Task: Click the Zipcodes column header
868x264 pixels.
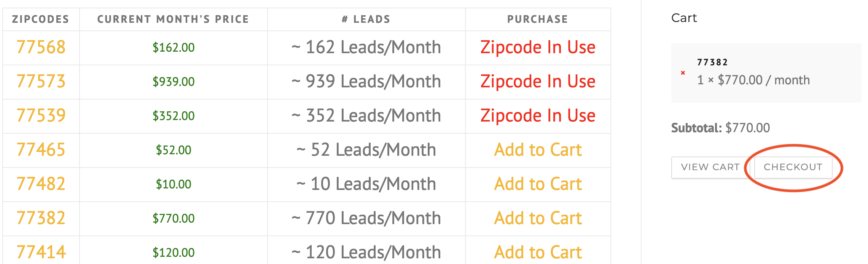Action: [x=41, y=19]
